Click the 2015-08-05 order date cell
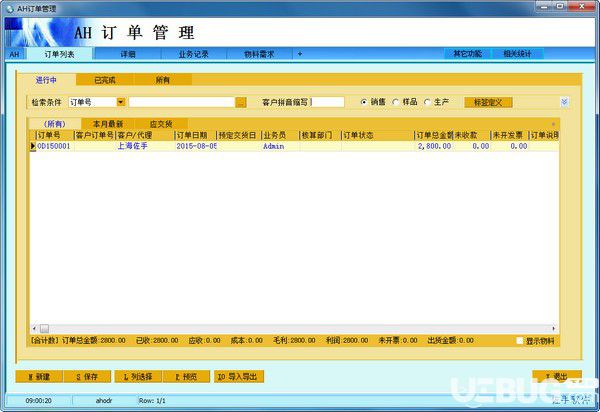 point(196,146)
